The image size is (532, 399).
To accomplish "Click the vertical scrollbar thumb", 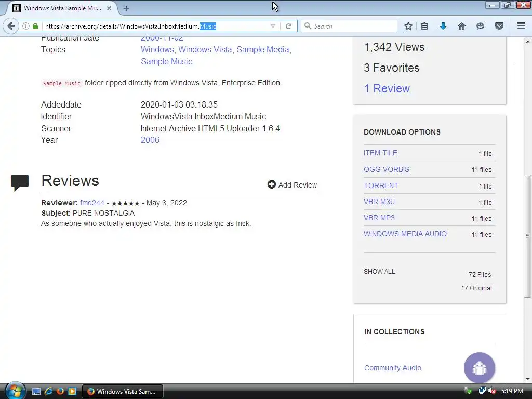I will point(528,236).
